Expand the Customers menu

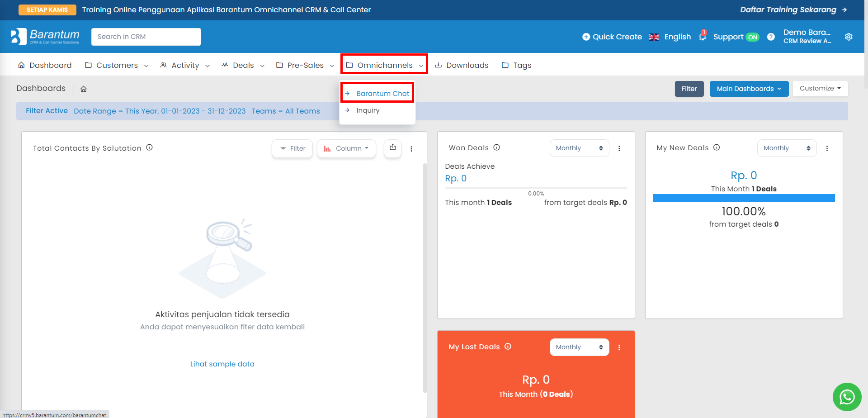[146, 66]
